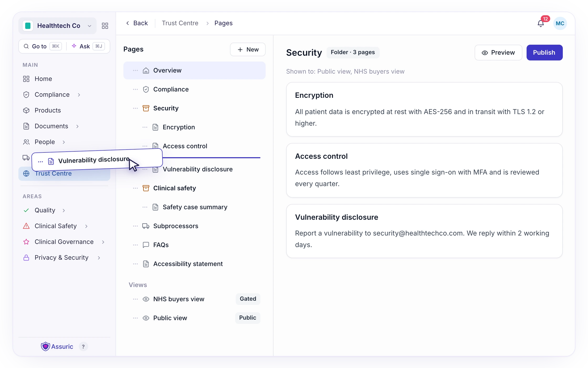588x368 pixels.
Task: Click the Preview button
Action: (498, 53)
